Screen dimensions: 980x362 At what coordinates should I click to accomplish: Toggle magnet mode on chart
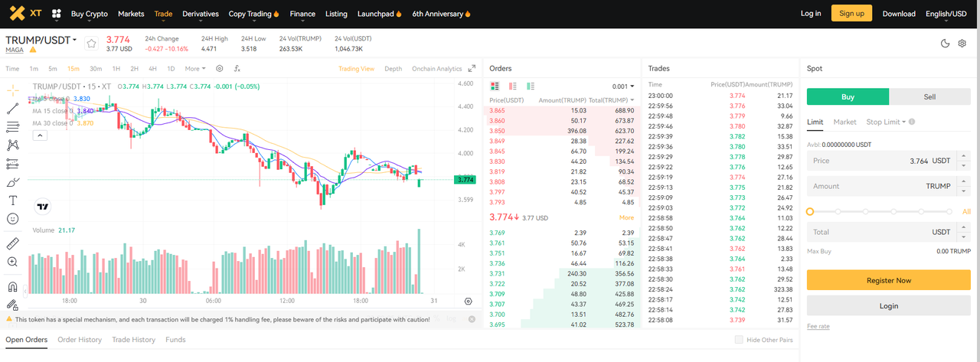[13, 287]
